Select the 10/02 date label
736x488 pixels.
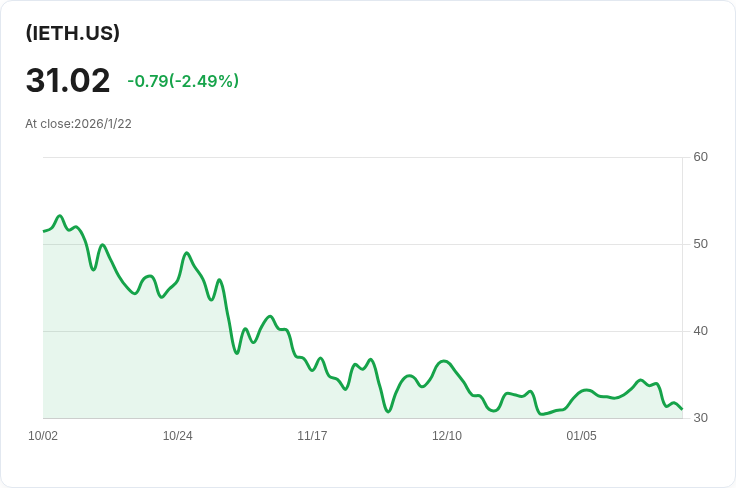tap(43, 436)
